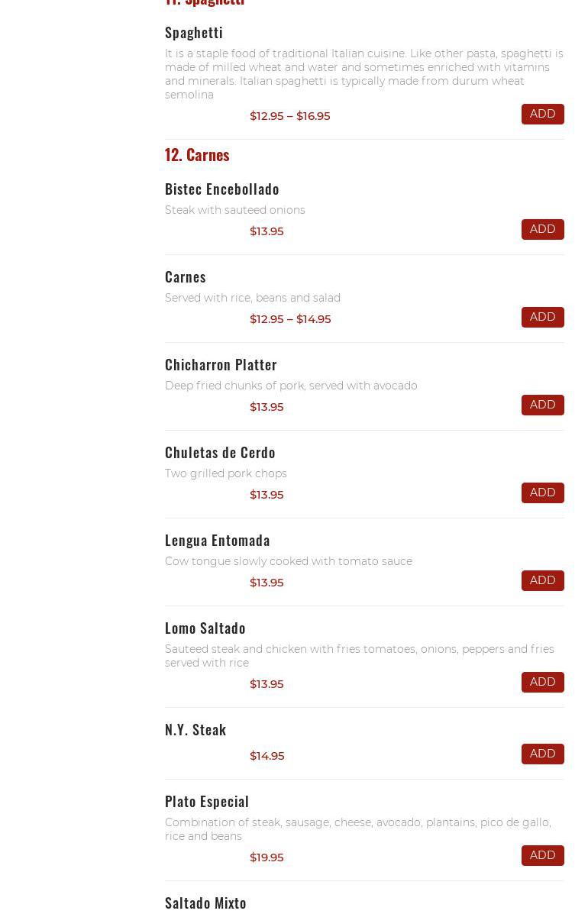Click ADD button for Carnes item
Viewport: 588px width, 914px height.
click(x=542, y=317)
